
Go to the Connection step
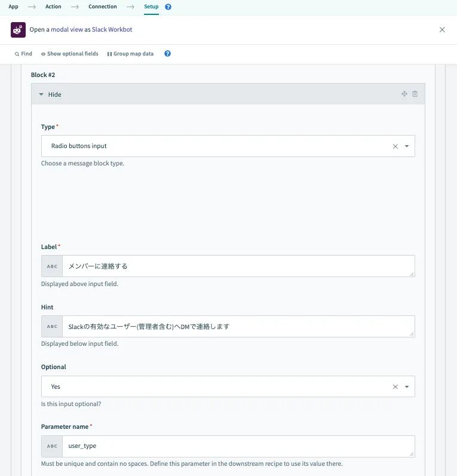[103, 7]
